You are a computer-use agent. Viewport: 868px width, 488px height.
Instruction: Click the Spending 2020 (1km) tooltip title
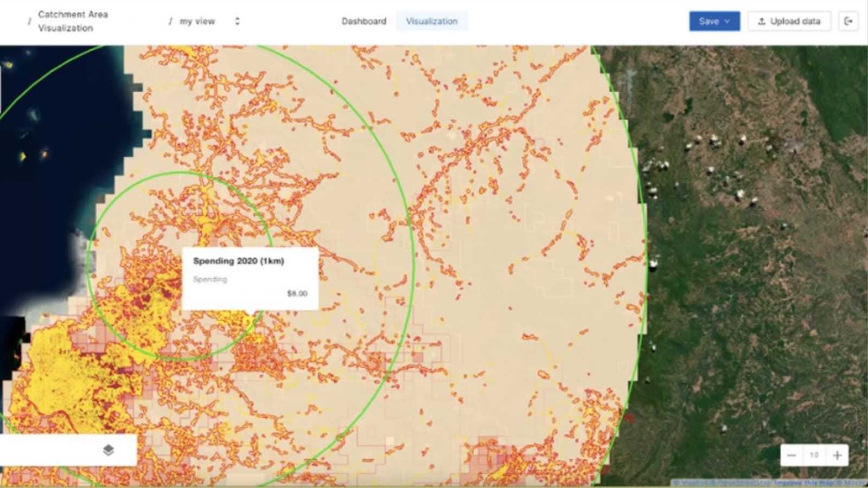(x=239, y=261)
